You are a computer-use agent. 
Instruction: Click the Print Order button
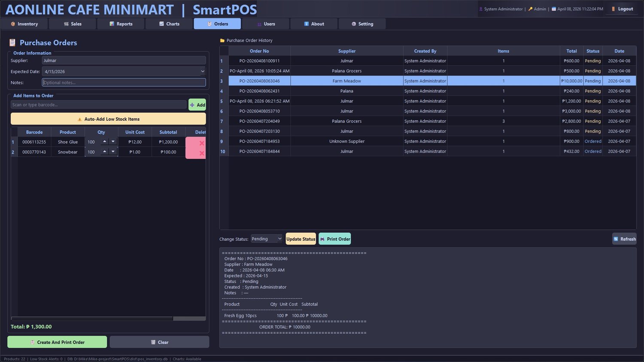(335, 239)
